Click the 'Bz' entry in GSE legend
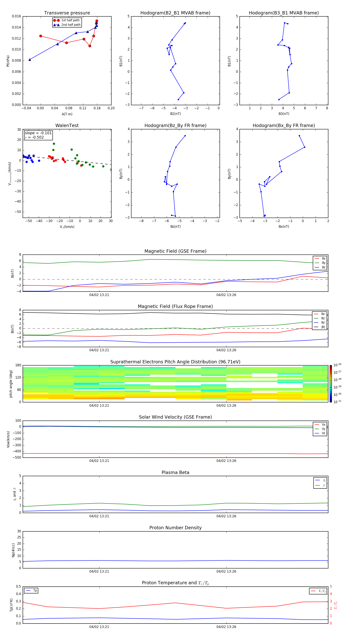 point(320,267)
